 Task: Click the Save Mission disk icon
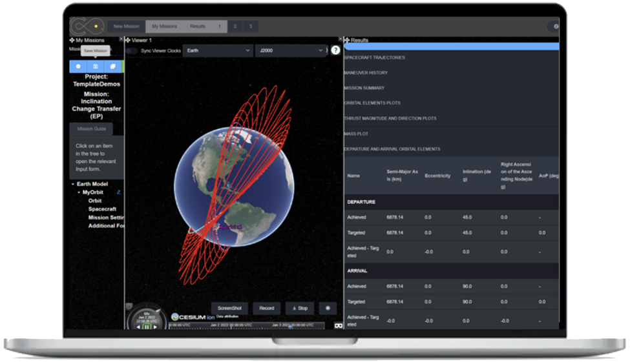pyautogui.click(x=96, y=66)
